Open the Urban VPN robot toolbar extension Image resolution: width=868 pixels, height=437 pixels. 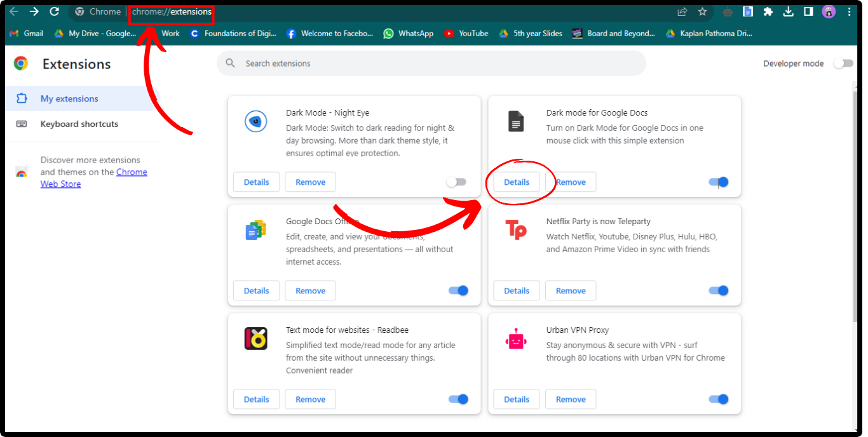point(728,11)
